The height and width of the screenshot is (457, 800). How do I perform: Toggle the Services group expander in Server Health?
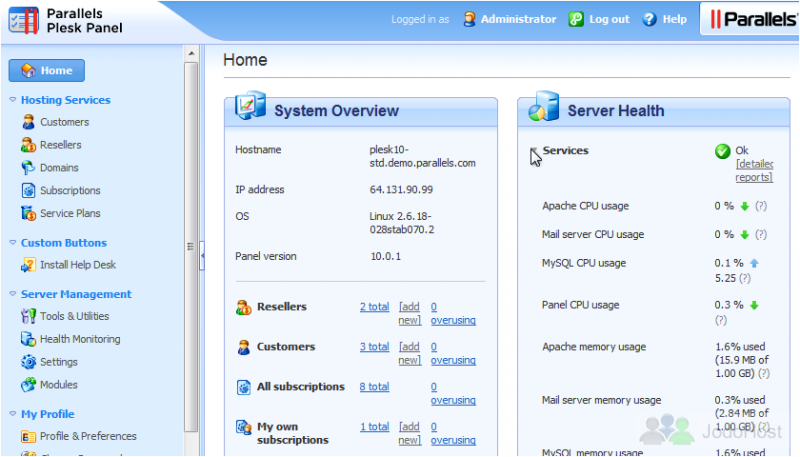point(533,150)
